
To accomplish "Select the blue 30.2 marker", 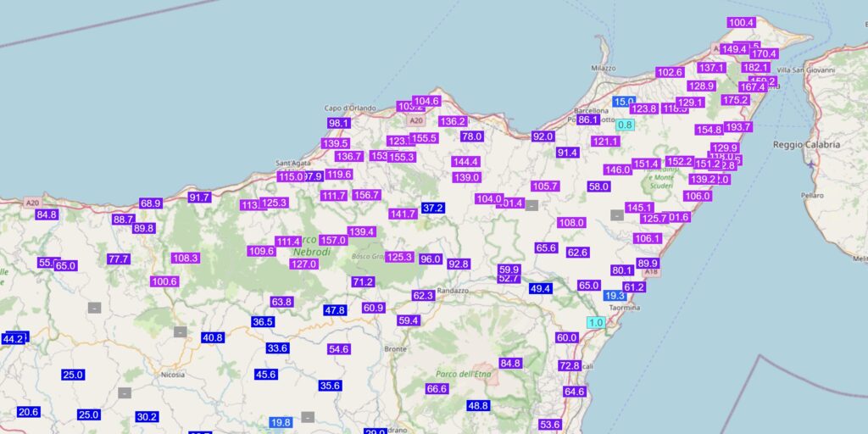I will tap(147, 417).
